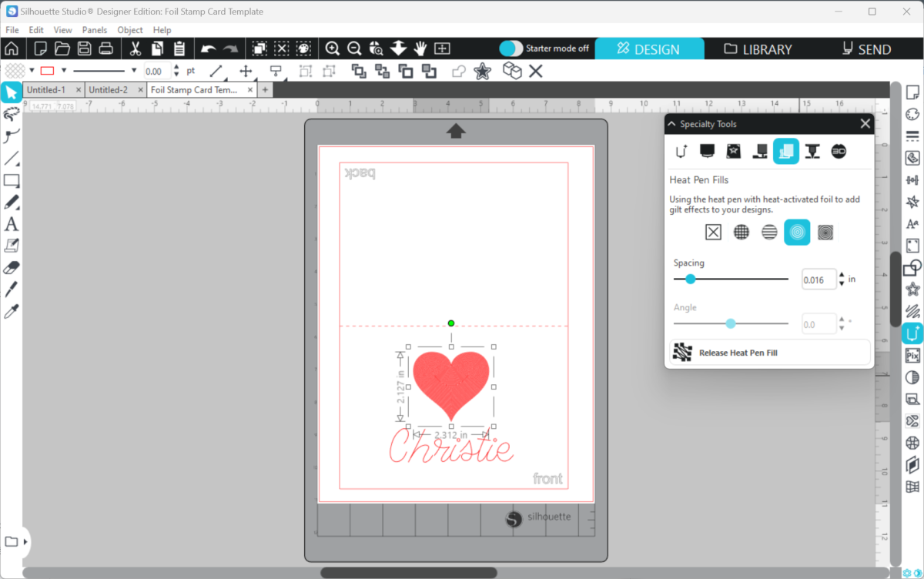The image size is (924, 579).
Task: Open the Home screen icon
Action: (x=12, y=49)
